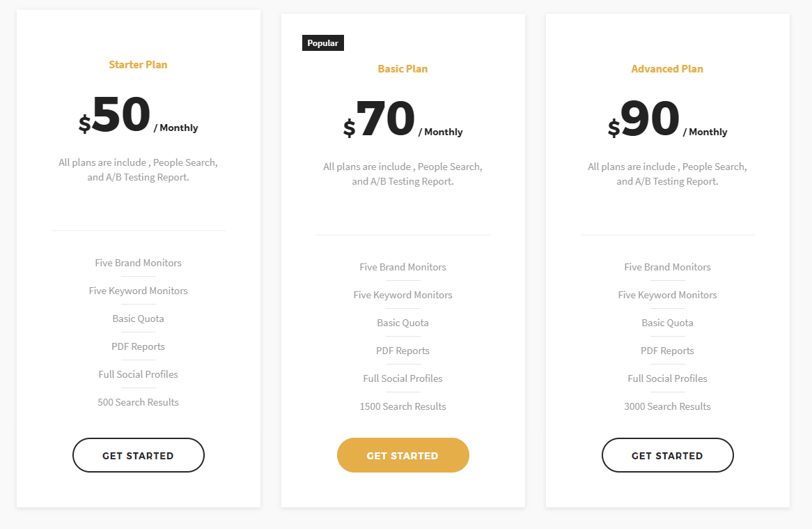Click the $70 monthly price
The width and height of the screenshot is (812, 529).
tap(386, 120)
